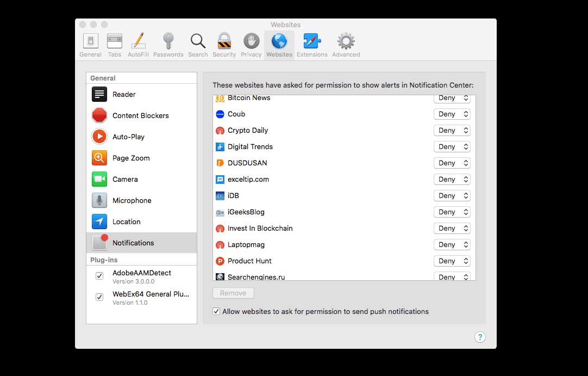Image resolution: width=588 pixels, height=376 pixels.
Task: Click the AdobeAAMDetect plug-in name
Action: [x=142, y=273]
